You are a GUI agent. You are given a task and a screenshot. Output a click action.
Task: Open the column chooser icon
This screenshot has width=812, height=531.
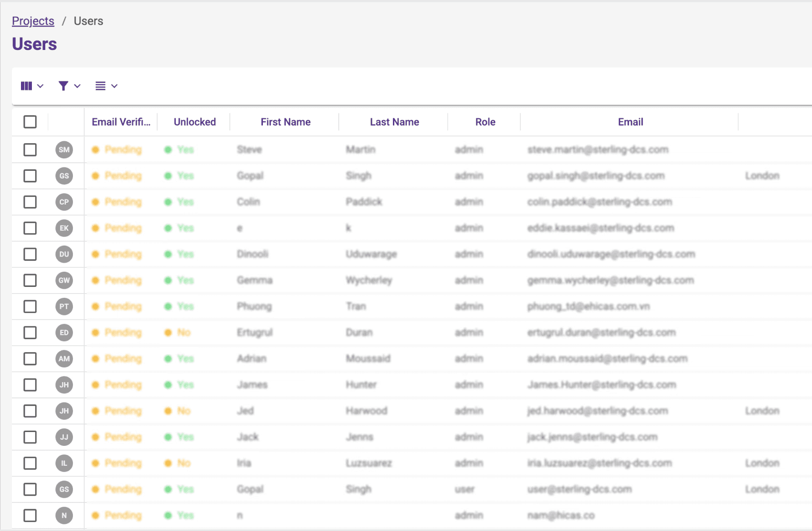(27, 86)
